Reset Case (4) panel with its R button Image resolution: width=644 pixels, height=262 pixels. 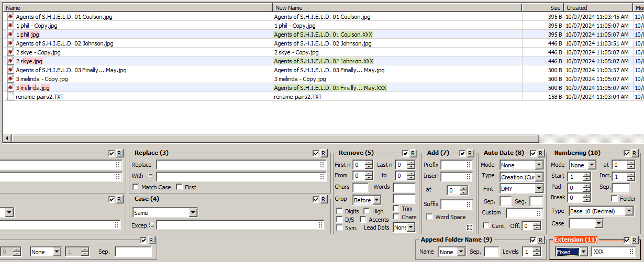pos(324,199)
